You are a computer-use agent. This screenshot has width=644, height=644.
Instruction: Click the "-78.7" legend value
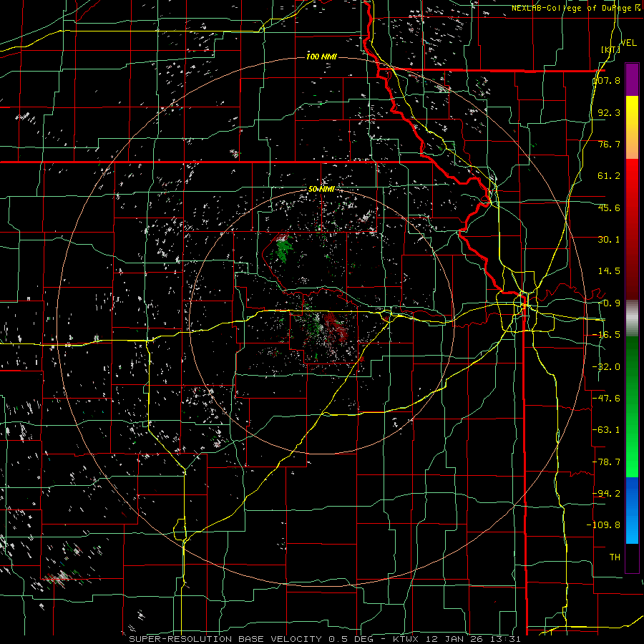pyautogui.click(x=606, y=462)
